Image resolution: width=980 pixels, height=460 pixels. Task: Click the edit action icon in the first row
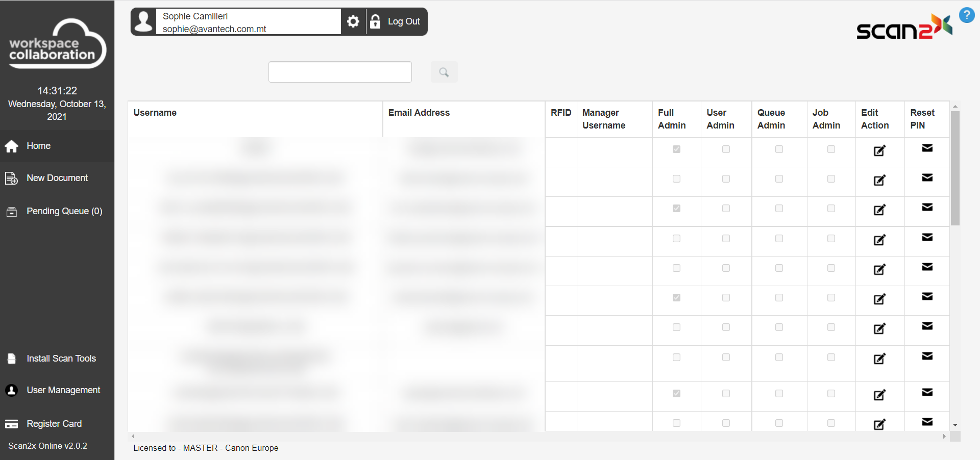click(879, 151)
